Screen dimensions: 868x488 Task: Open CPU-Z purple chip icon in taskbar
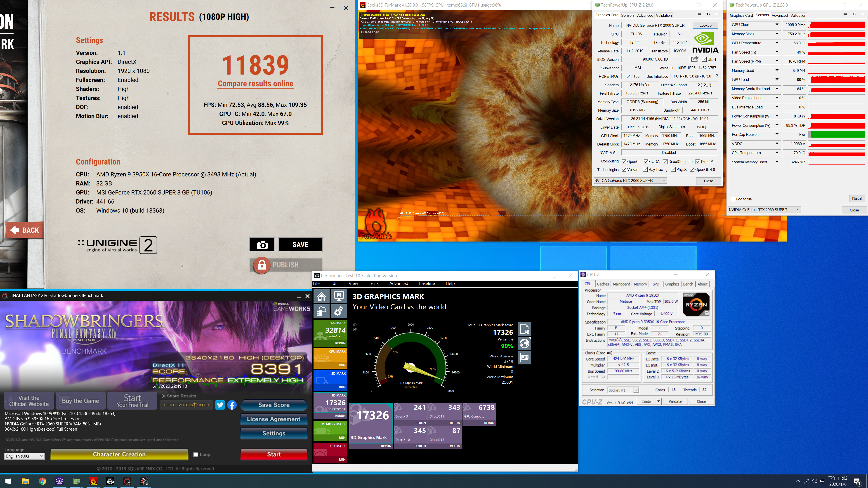click(x=59, y=481)
